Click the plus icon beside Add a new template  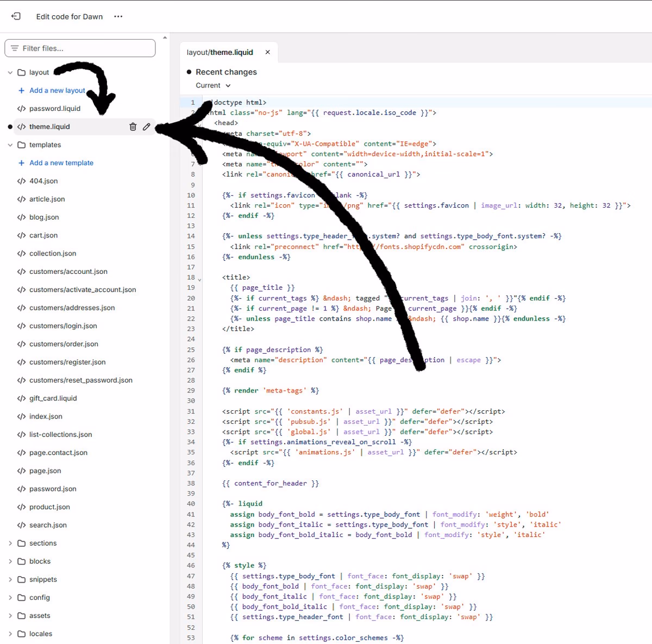[22, 162]
